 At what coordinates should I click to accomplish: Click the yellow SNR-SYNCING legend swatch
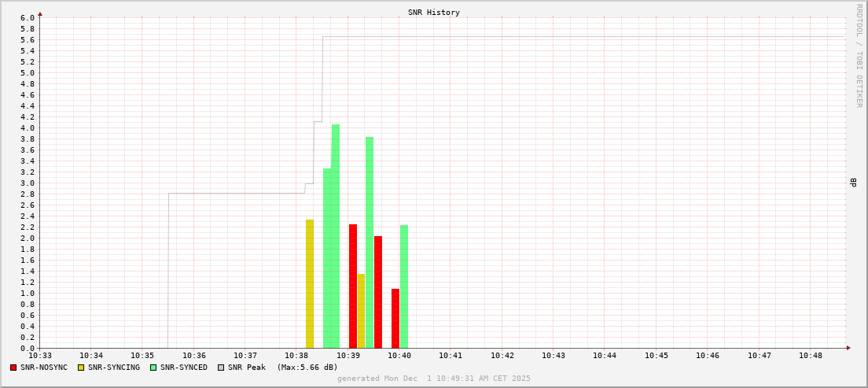81,368
